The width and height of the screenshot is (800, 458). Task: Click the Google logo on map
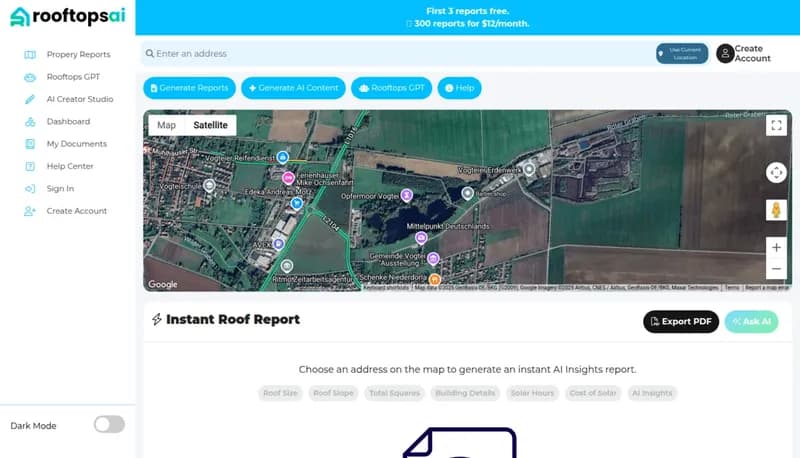coord(163,284)
